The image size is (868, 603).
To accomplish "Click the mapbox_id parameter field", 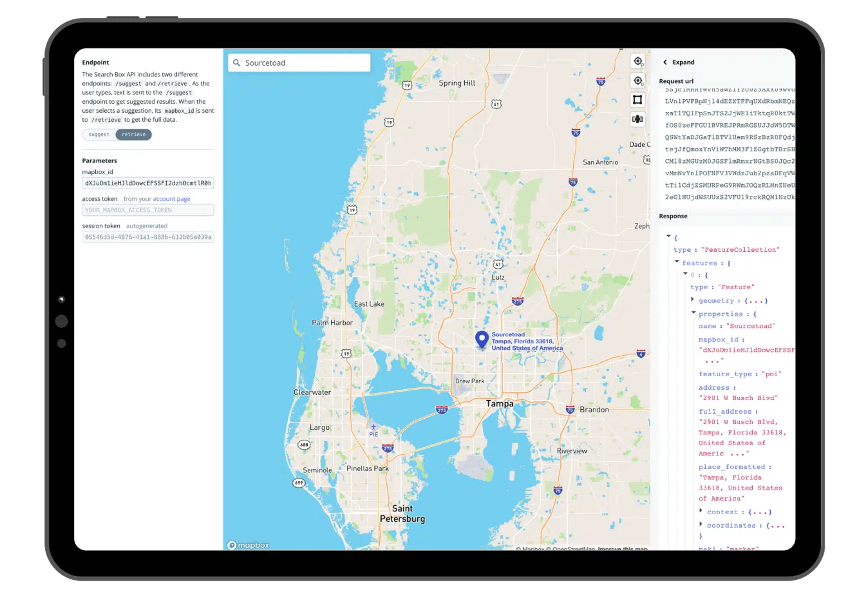I will click(147, 182).
